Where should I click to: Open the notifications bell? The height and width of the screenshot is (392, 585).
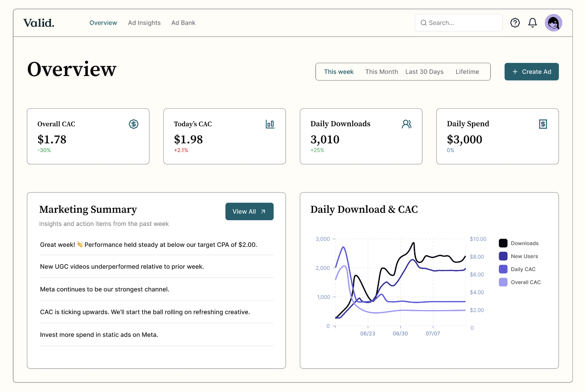point(532,23)
